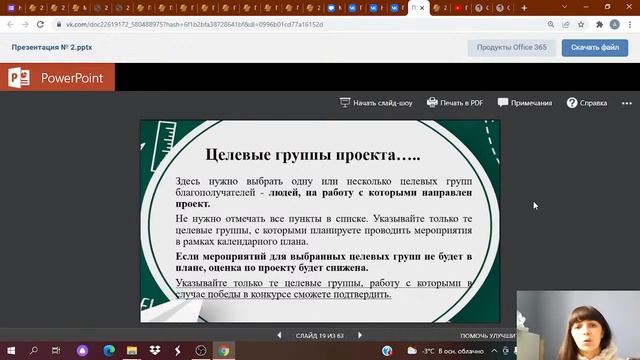Image resolution: width=640 pixels, height=360 pixels.
Task: Click the Chrome taskbar icon
Action: click(x=224, y=351)
